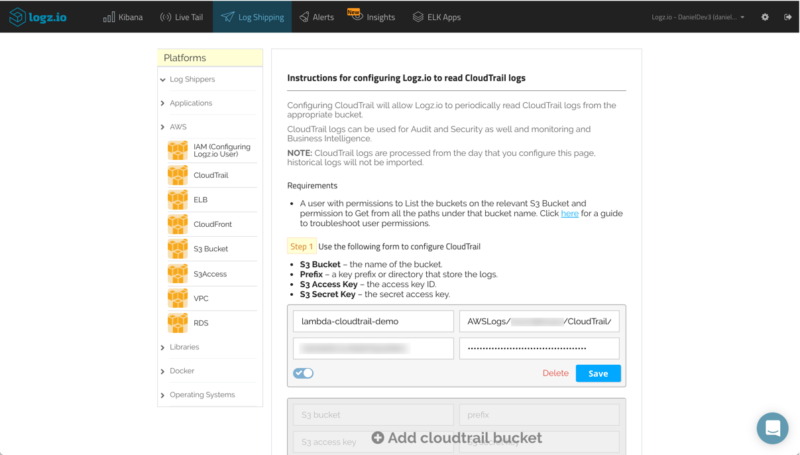Click the Delete link
This screenshot has width=800, height=455.
[x=555, y=373]
